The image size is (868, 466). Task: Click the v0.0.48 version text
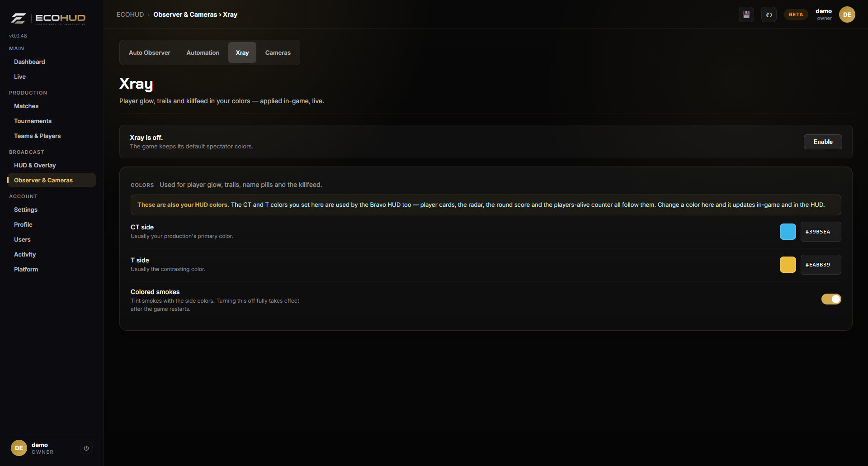(18, 36)
